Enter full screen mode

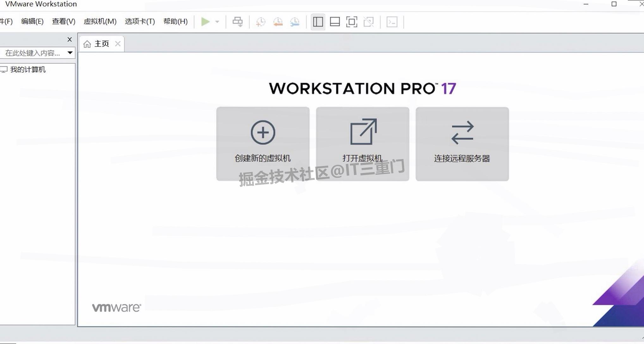pos(351,22)
